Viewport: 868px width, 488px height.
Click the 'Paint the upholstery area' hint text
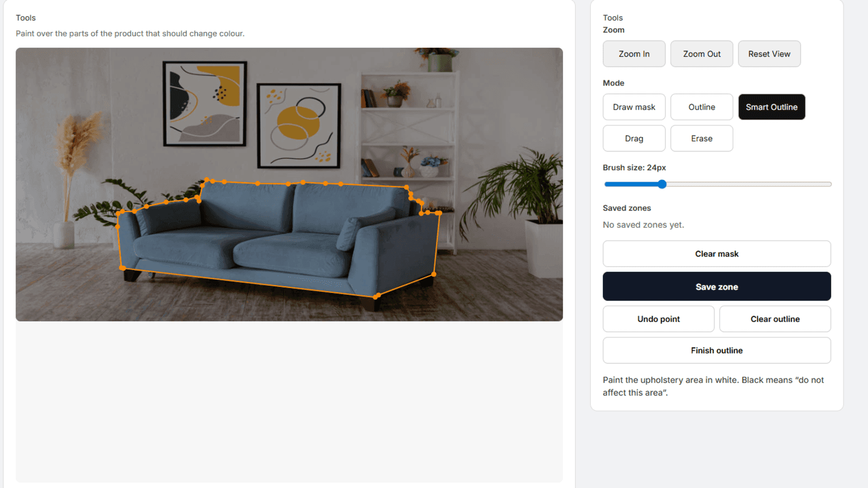[713, 386]
